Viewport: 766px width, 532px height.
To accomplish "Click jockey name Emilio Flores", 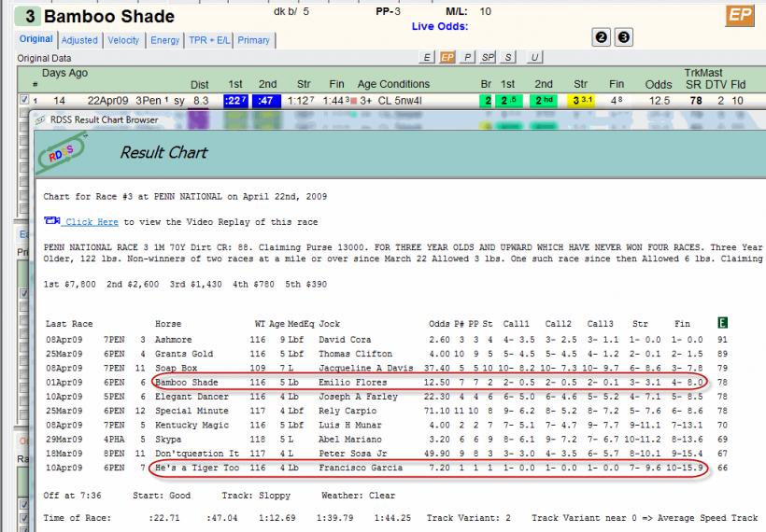I will coord(353,382).
